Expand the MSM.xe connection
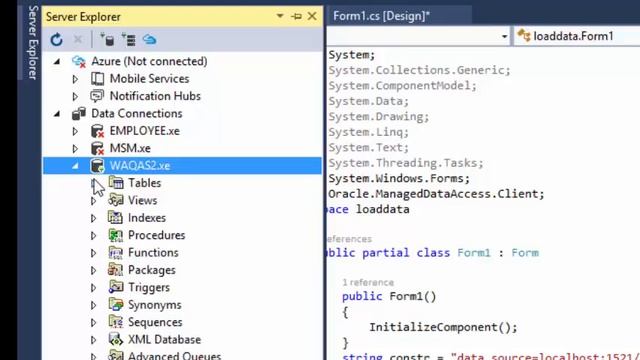Viewport: 640px width, 360px height. (x=75, y=149)
